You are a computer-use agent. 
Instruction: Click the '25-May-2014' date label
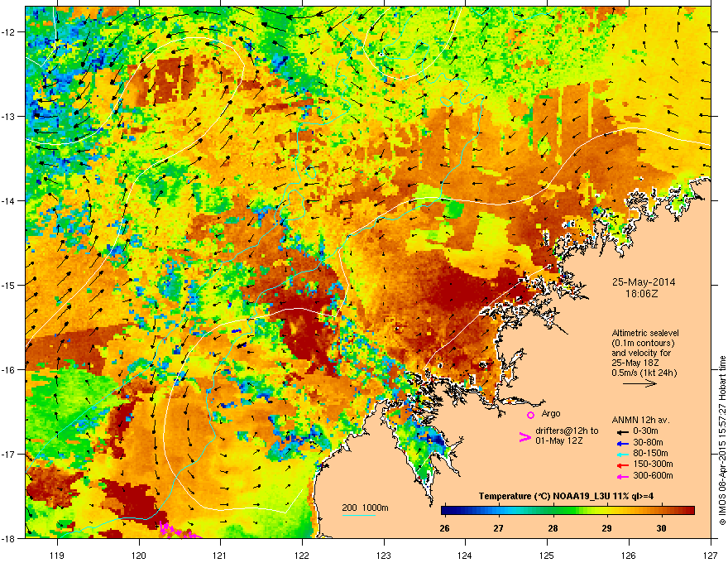point(644,282)
